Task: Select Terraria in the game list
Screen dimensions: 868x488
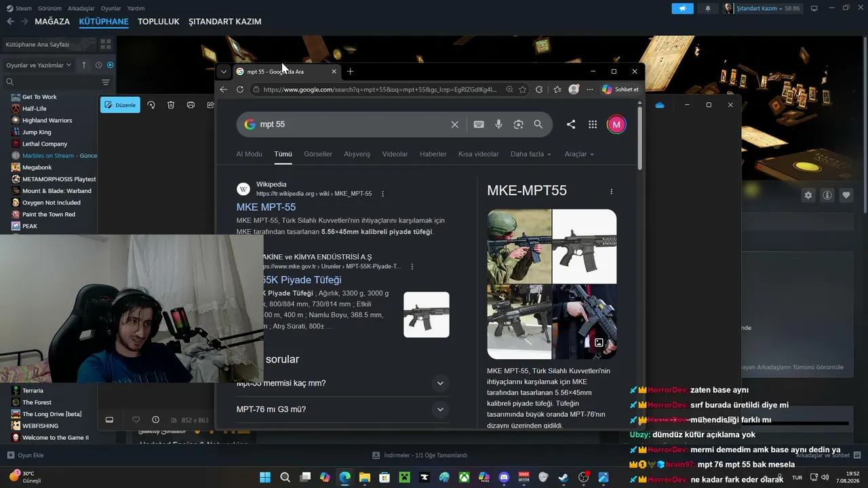Action: click(x=33, y=390)
